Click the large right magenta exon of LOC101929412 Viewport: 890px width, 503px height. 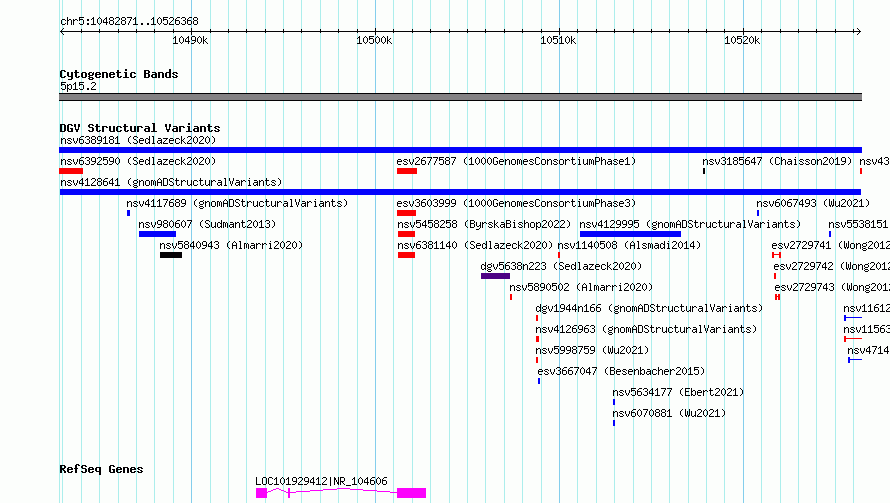[x=412, y=493]
